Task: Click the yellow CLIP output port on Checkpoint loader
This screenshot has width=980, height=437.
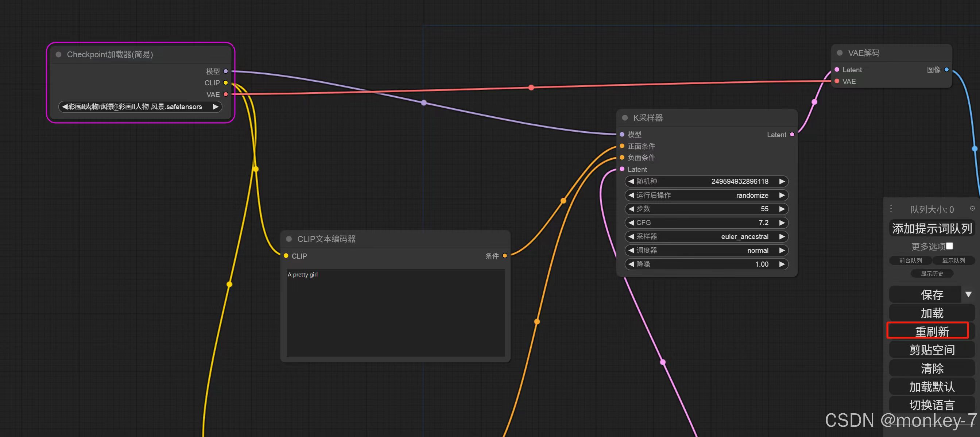Action: [226, 83]
